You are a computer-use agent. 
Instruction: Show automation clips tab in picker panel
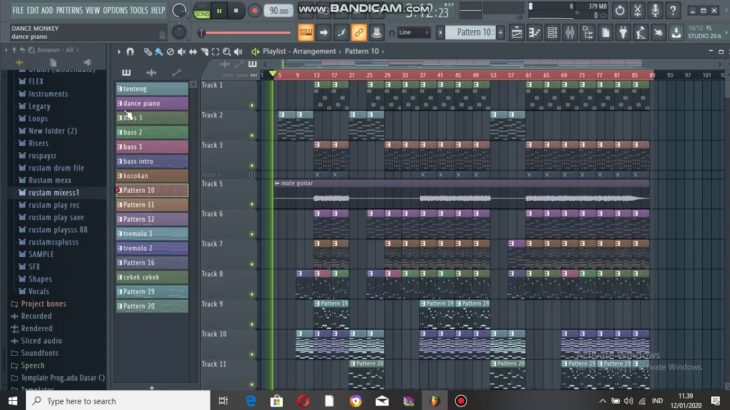tap(176, 73)
